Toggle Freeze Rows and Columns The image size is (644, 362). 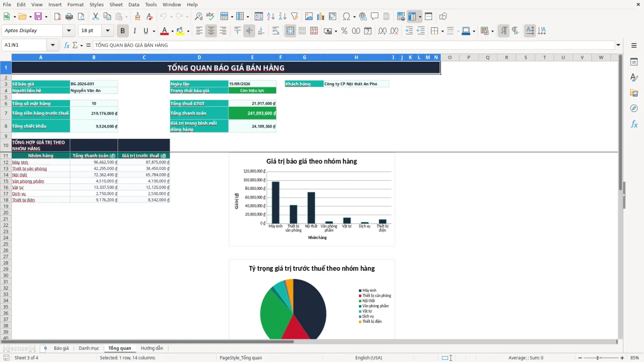click(x=412, y=16)
